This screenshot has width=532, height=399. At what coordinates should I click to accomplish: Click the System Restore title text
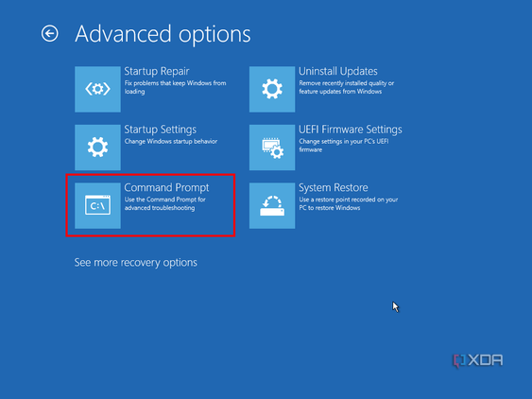pyautogui.click(x=334, y=188)
